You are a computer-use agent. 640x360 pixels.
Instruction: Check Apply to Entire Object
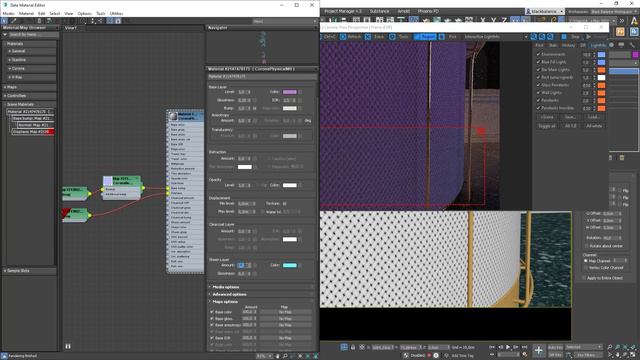pyautogui.click(x=584, y=278)
